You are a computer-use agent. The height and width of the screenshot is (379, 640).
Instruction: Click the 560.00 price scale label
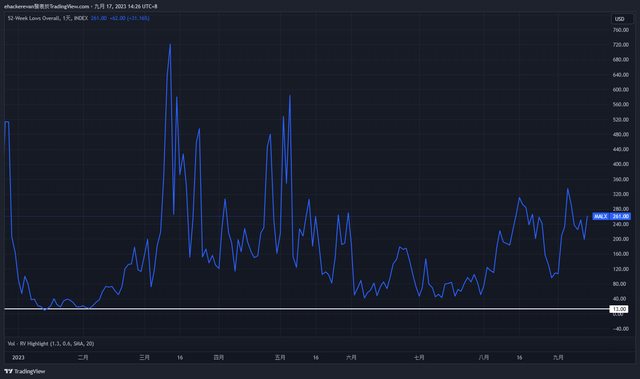tap(620, 104)
